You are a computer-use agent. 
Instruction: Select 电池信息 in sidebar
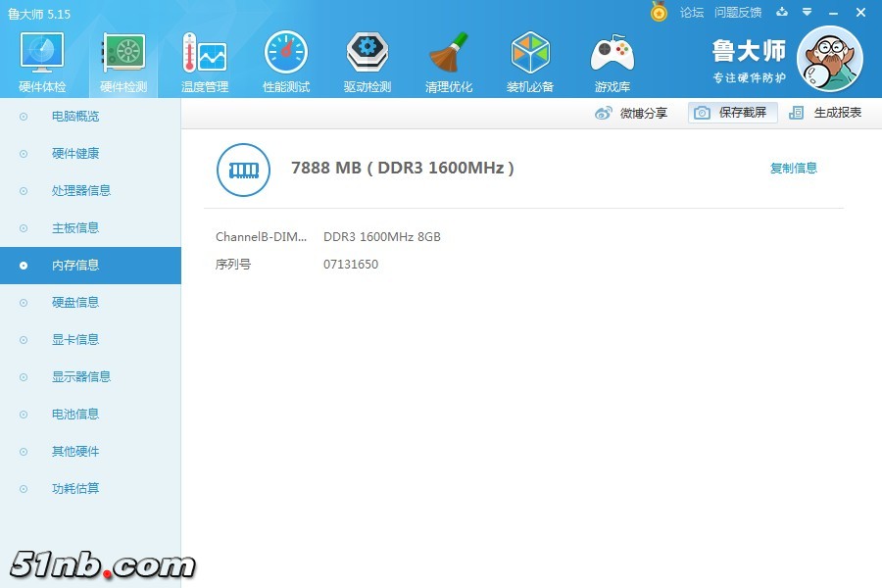(75, 415)
